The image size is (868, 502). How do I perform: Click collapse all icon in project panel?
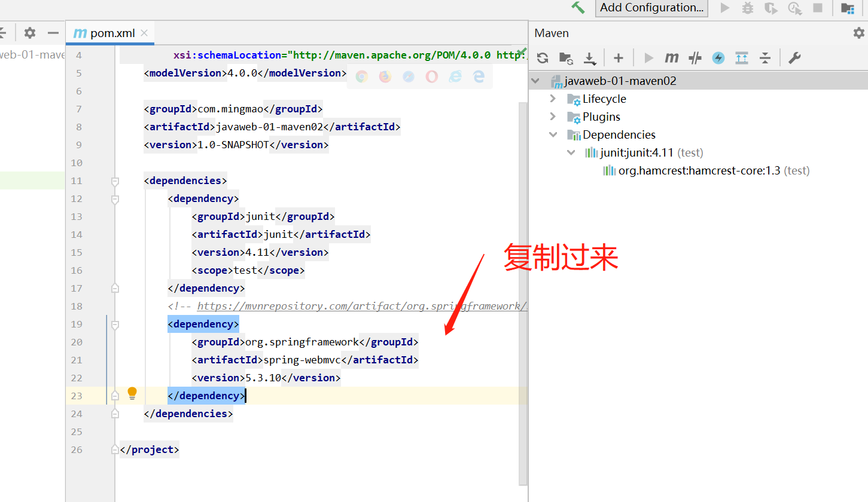click(x=3, y=33)
